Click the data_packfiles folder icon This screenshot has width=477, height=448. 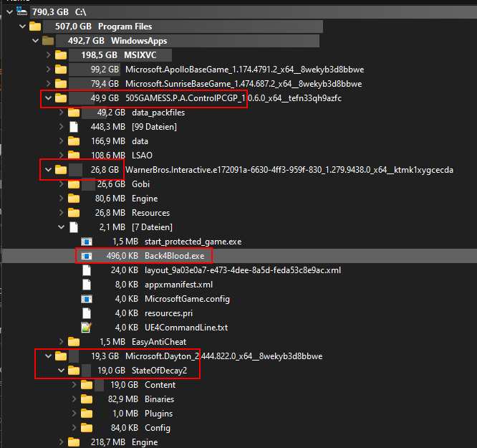[x=74, y=113]
